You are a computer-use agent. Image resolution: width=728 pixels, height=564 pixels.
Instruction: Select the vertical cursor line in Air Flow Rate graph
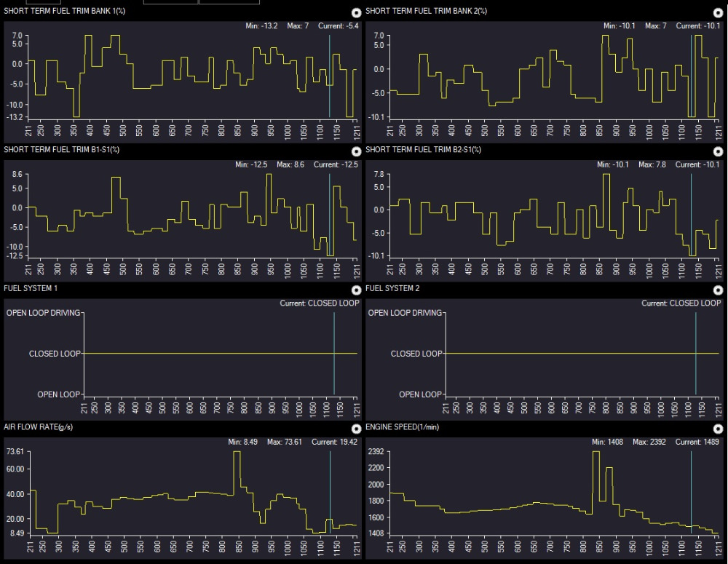(x=329, y=495)
